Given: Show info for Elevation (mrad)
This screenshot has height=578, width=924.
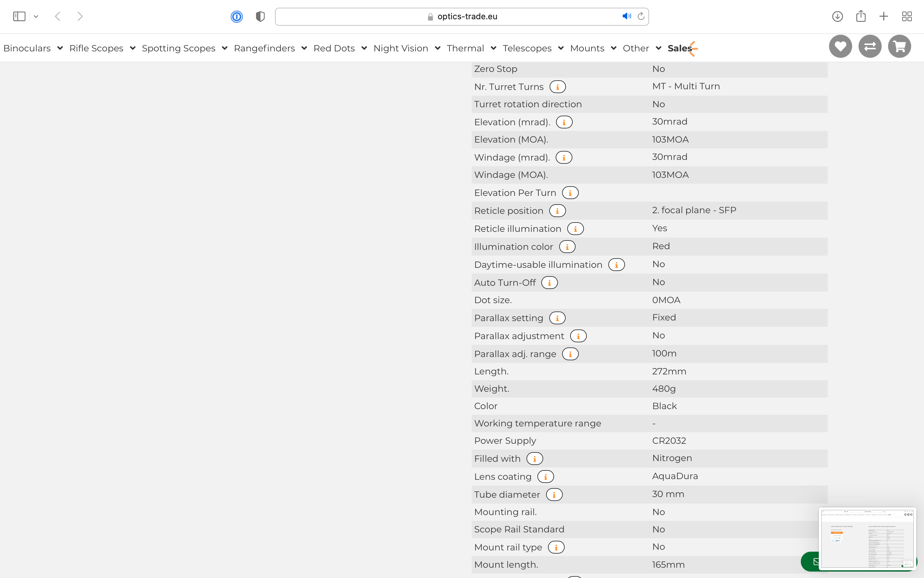Looking at the screenshot, I should pyautogui.click(x=564, y=122).
